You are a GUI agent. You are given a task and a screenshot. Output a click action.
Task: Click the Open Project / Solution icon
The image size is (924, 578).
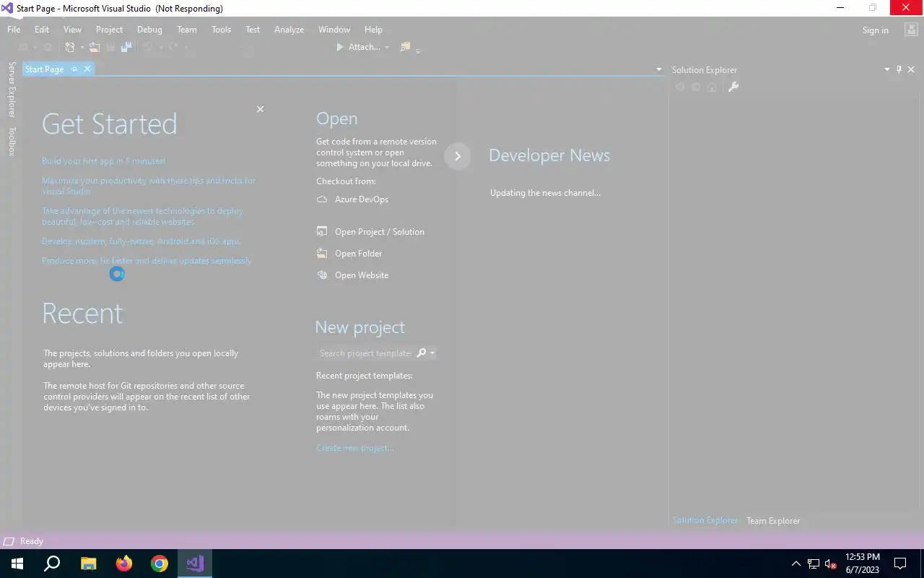coord(322,232)
